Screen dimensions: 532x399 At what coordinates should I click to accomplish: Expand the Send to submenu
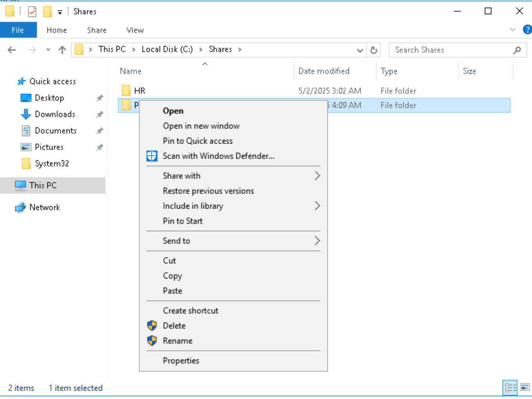click(x=233, y=241)
